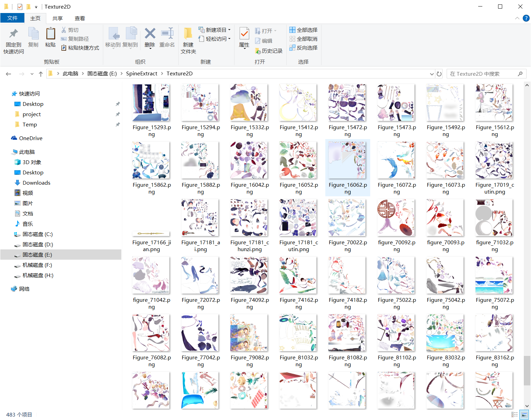Screen dimensions: 531x420
Task: Switch to the 查看 ribbon tab
Action: pos(80,18)
